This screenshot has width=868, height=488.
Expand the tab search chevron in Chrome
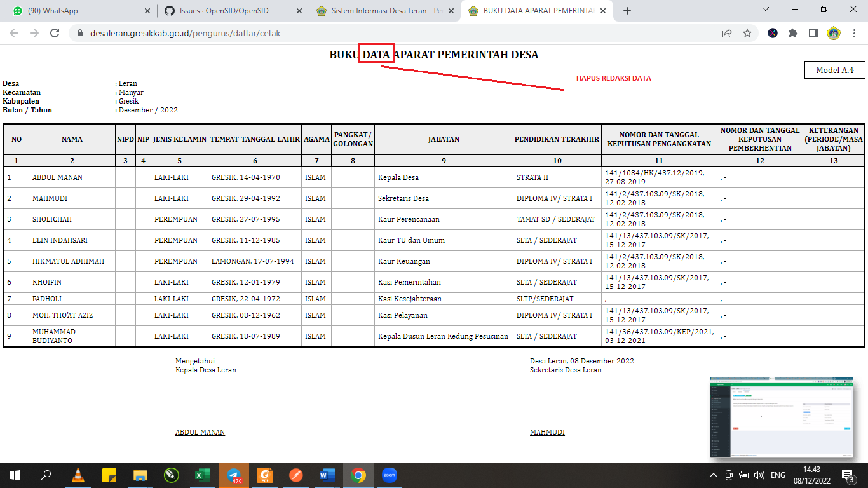pyautogui.click(x=765, y=9)
